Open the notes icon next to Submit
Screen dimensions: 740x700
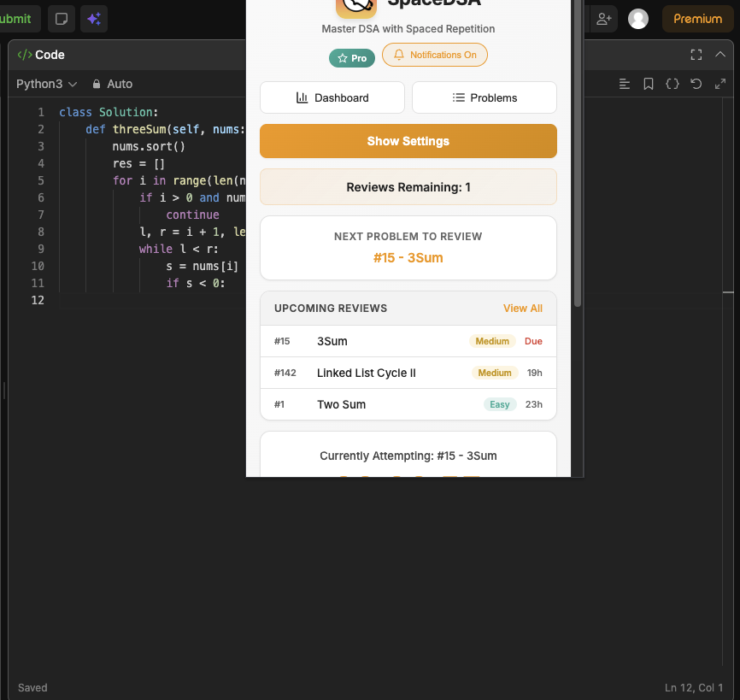tap(62, 19)
